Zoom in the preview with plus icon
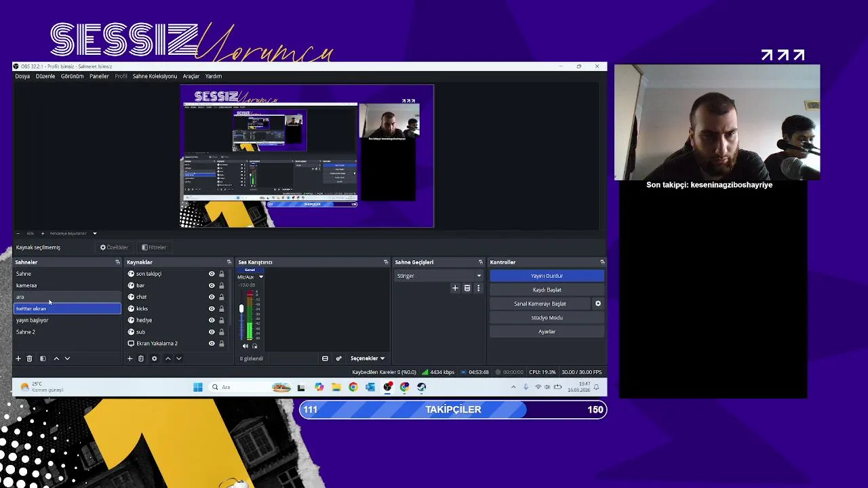This screenshot has width=868, height=488. tap(42, 234)
